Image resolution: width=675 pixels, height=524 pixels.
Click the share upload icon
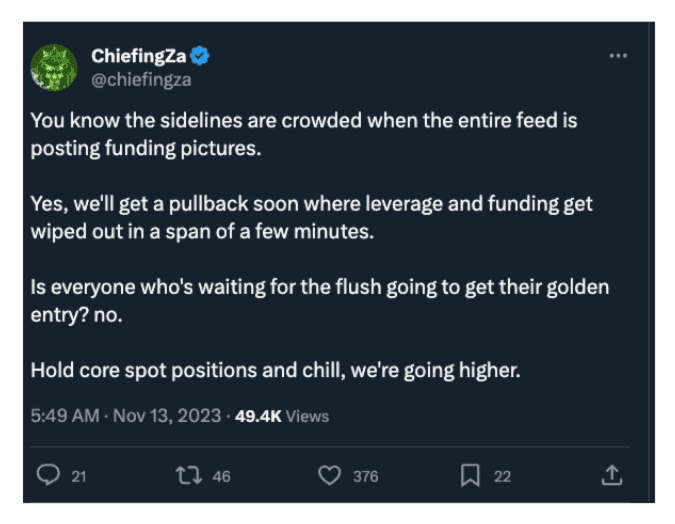(x=614, y=476)
